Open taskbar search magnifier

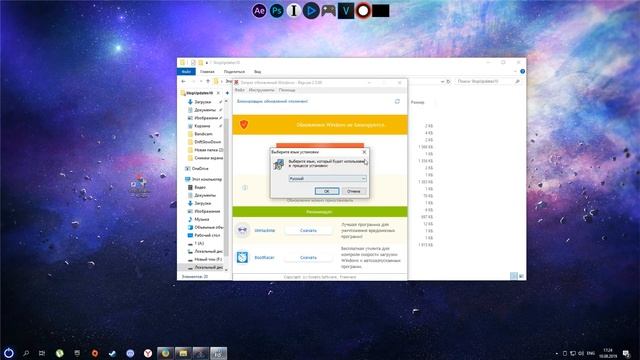(x=26, y=353)
